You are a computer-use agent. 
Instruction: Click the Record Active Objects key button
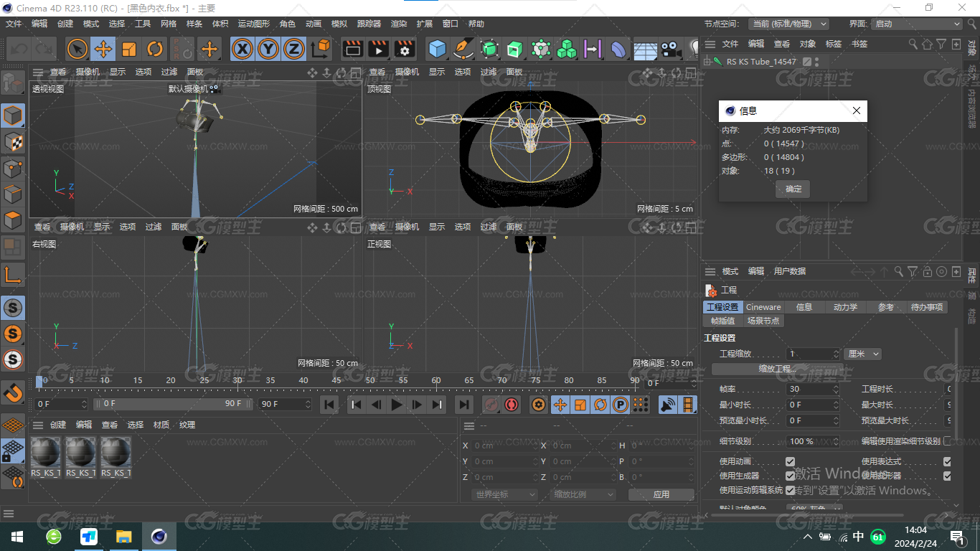coord(491,405)
